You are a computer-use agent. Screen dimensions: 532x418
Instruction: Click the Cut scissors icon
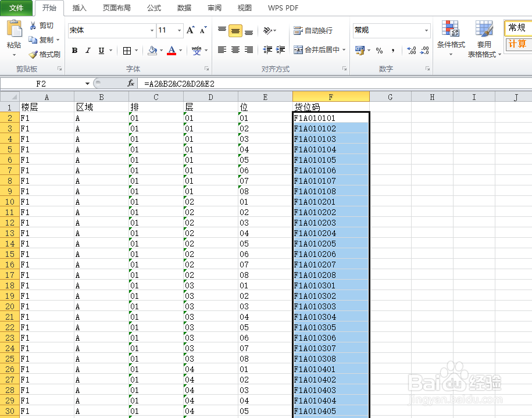click(33, 26)
